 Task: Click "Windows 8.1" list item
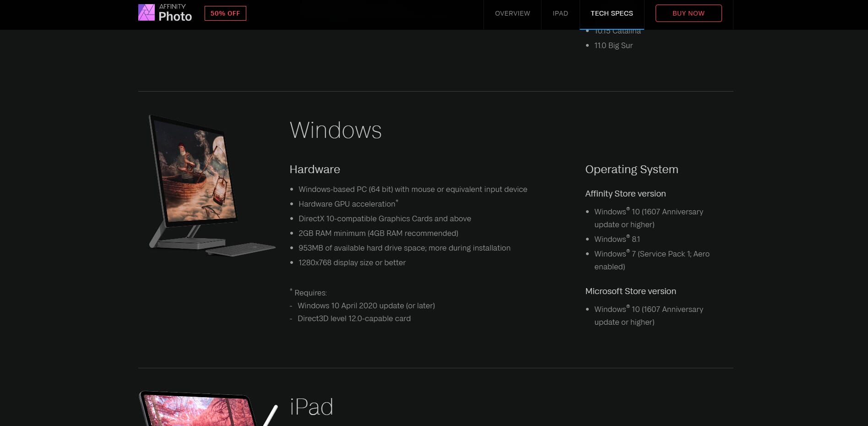tap(617, 239)
